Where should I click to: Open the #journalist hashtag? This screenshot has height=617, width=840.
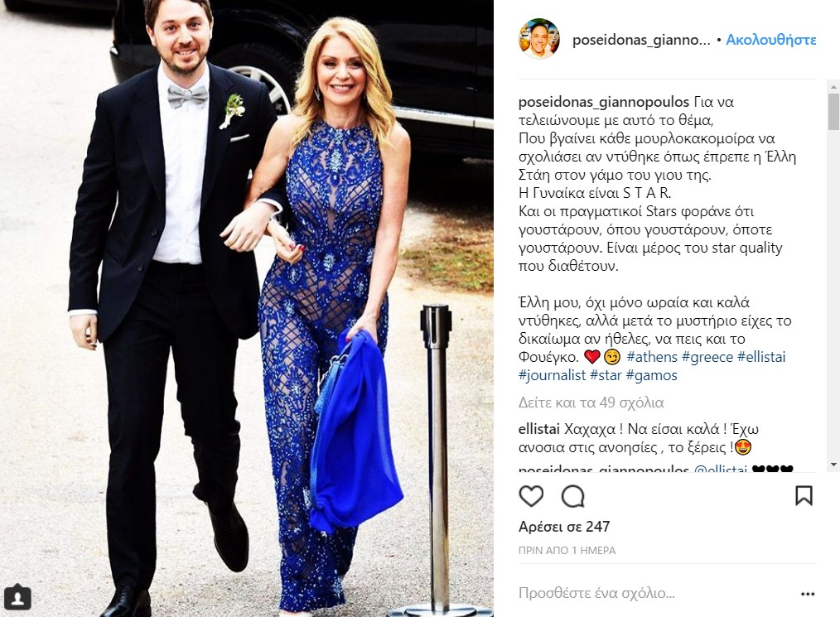pos(552,375)
